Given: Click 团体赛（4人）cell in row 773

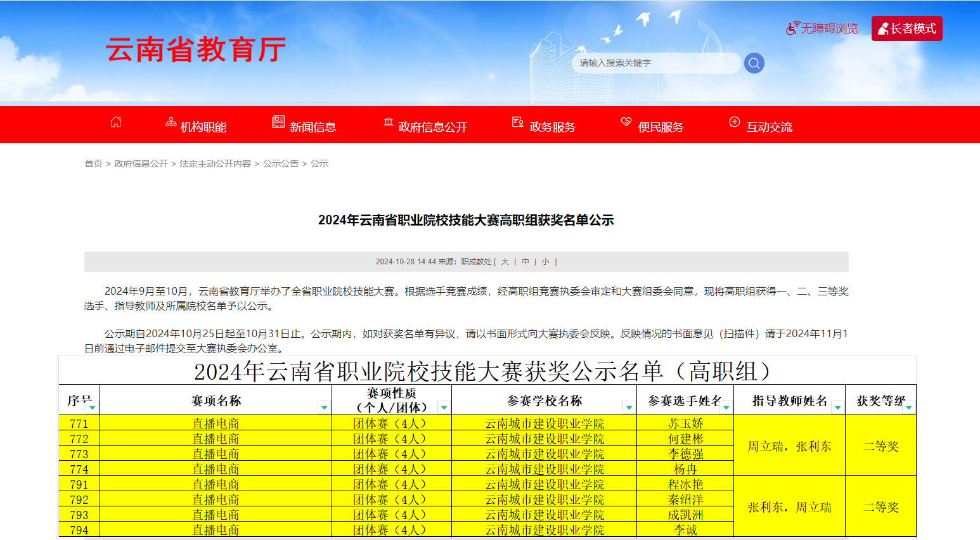Looking at the screenshot, I should (x=391, y=454).
